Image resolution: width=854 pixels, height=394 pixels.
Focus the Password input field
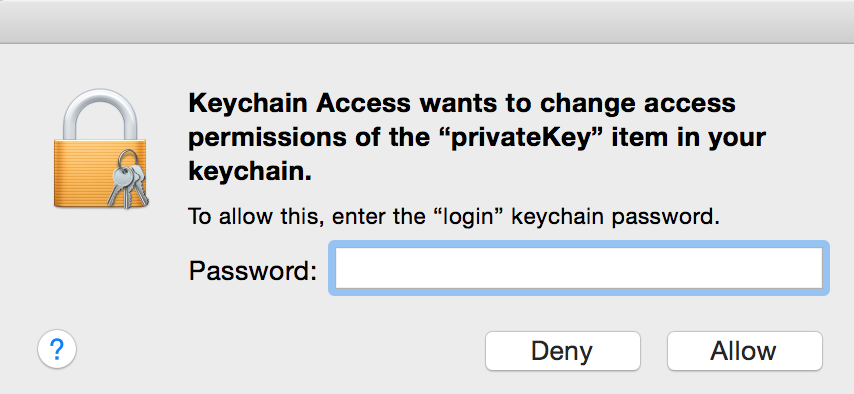tap(578, 268)
